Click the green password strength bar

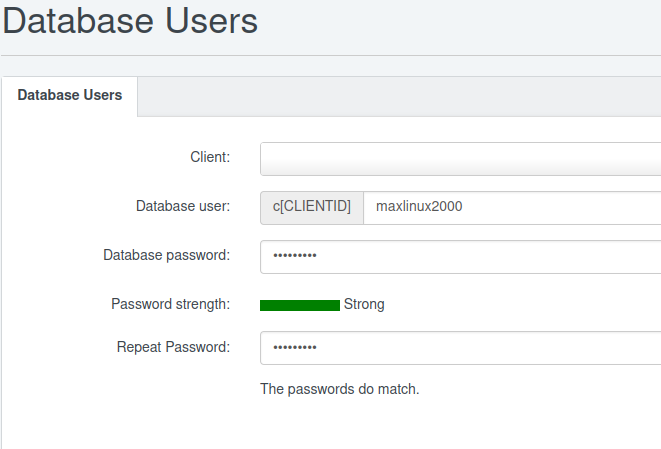click(x=300, y=305)
